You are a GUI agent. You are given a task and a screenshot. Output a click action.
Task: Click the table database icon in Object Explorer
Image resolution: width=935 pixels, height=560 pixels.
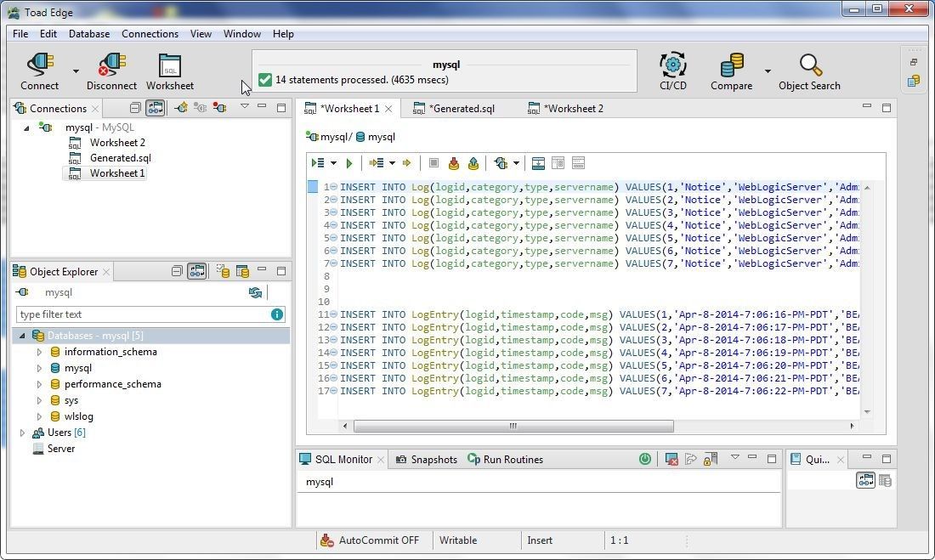(x=243, y=271)
